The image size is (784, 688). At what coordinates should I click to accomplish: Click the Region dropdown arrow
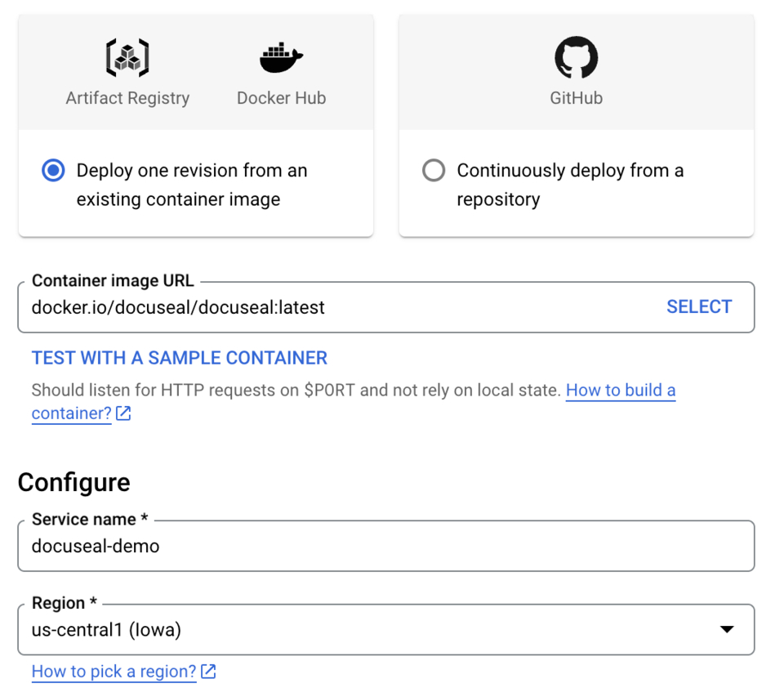pos(727,629)
